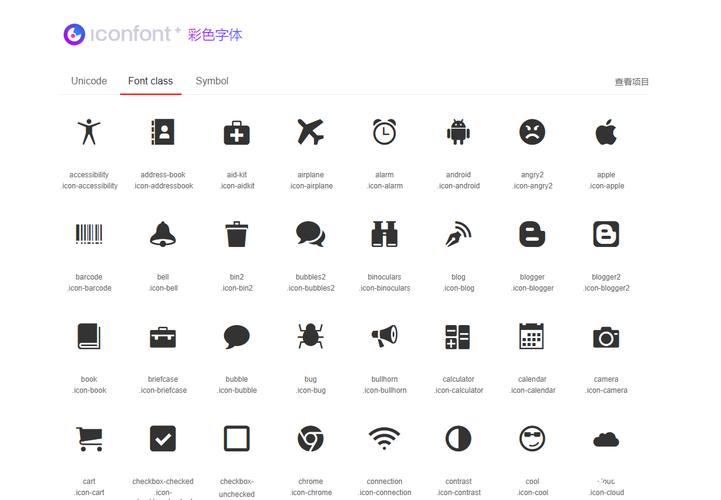Click the .icon-calendar class text
The width and height of the screenshot is (721, 500).
pyautogui.click(x=532, y=390)
